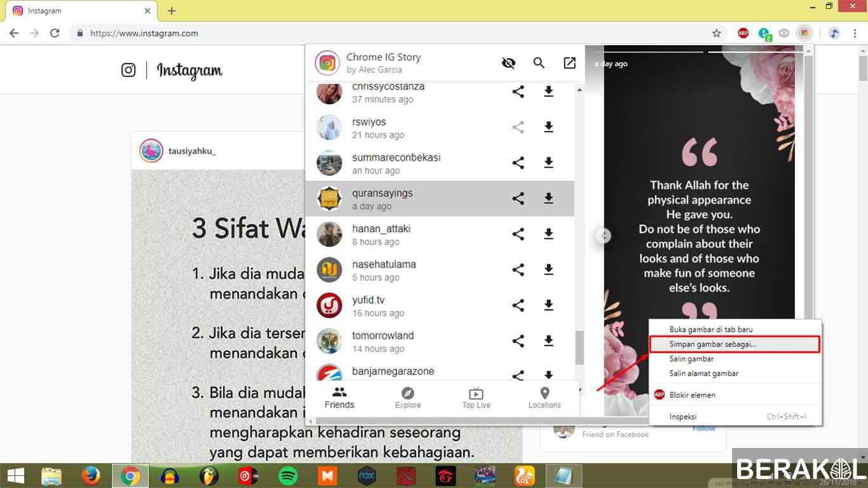Click the Instagram camera glyph icon
The width and height of the screenshot is (868, 488).
click(x=128, y=70)
